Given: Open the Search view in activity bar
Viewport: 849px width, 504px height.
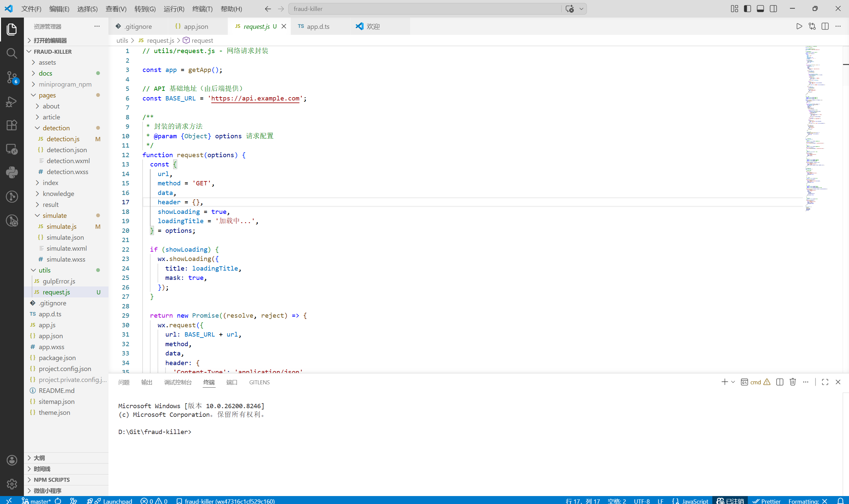Looking at the screenshot, I should [x=12, y=53].
